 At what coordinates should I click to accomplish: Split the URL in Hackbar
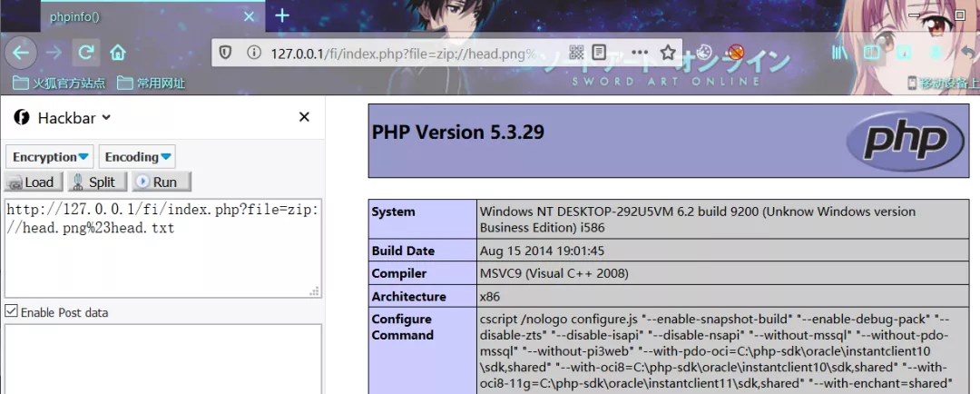pyautogui.click(x=97, y=182)
